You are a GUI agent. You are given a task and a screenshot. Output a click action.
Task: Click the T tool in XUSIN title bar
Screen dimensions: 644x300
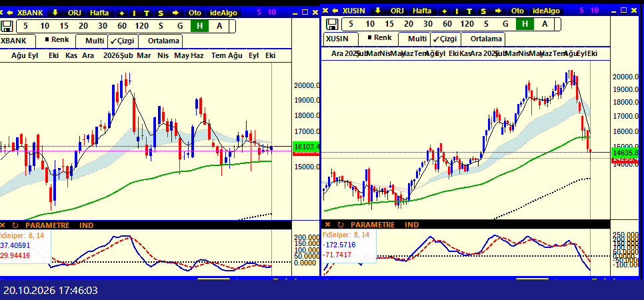(470, 11)
